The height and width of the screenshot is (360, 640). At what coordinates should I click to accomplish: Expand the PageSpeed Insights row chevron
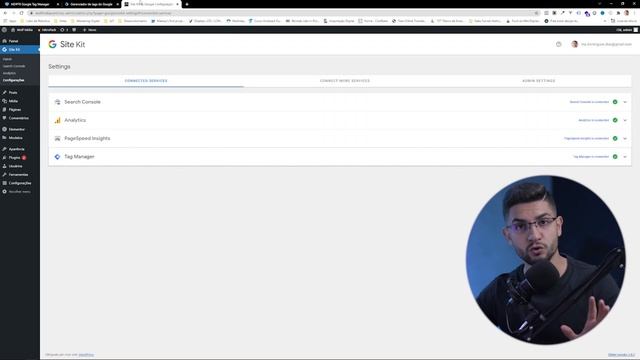[625, 138]
